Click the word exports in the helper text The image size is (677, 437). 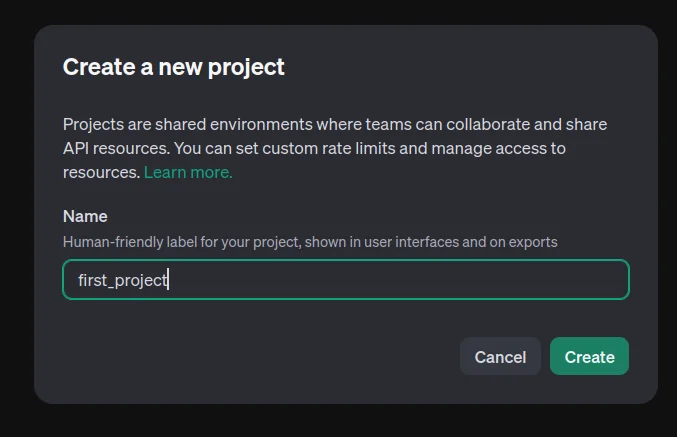click(533, 242)
